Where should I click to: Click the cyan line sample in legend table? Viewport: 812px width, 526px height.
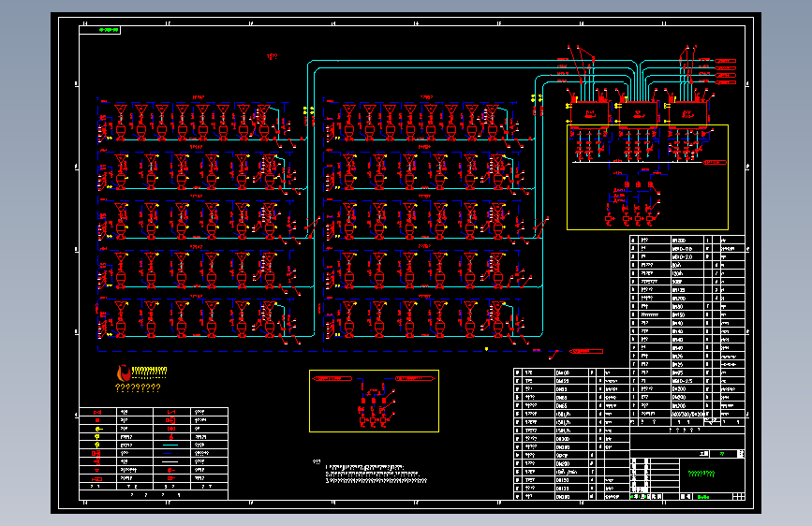pos(170,446)
